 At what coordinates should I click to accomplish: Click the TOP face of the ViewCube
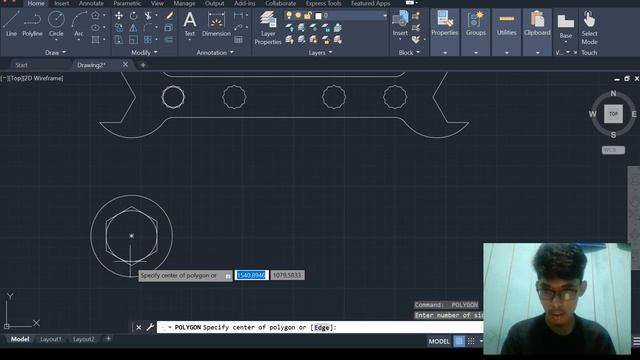[x=613, y=114]
